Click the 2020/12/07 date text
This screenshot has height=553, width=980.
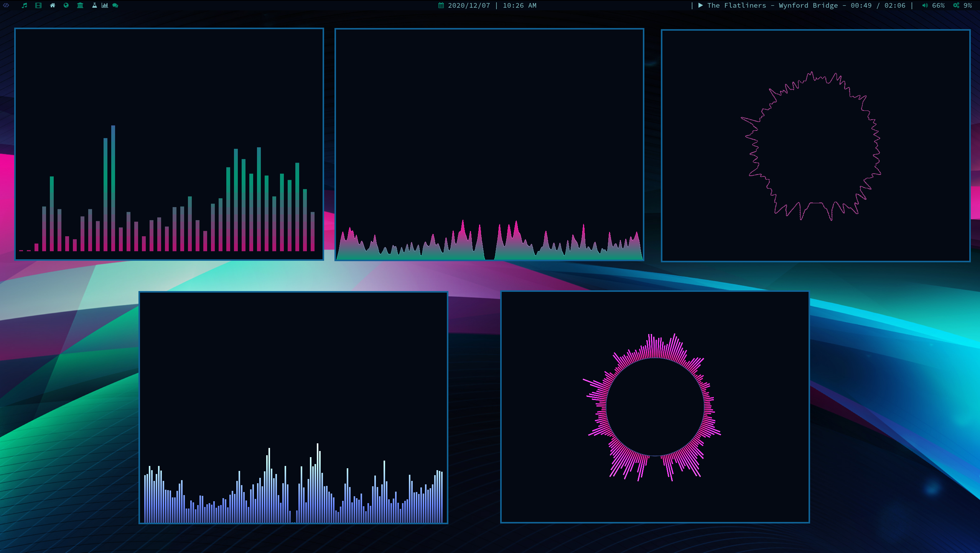click(x=469, y=5)
